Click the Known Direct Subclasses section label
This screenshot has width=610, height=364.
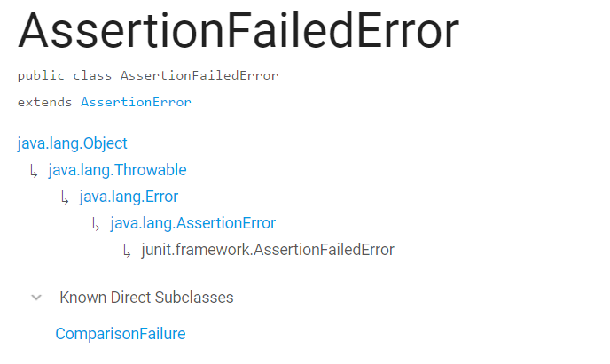(146, 298)
